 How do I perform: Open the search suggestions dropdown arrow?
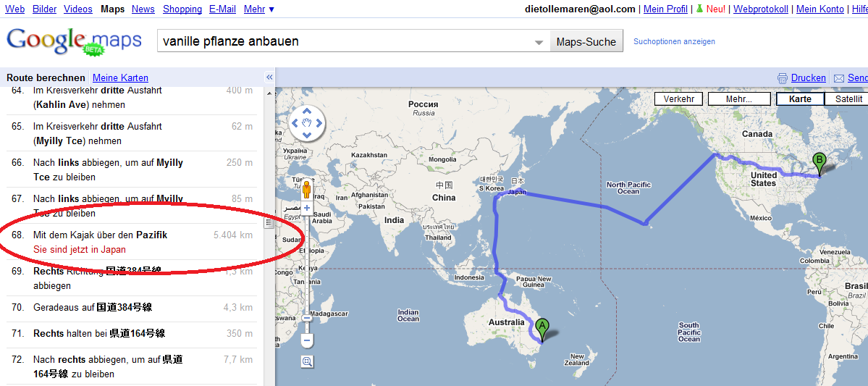coord(539,43)
